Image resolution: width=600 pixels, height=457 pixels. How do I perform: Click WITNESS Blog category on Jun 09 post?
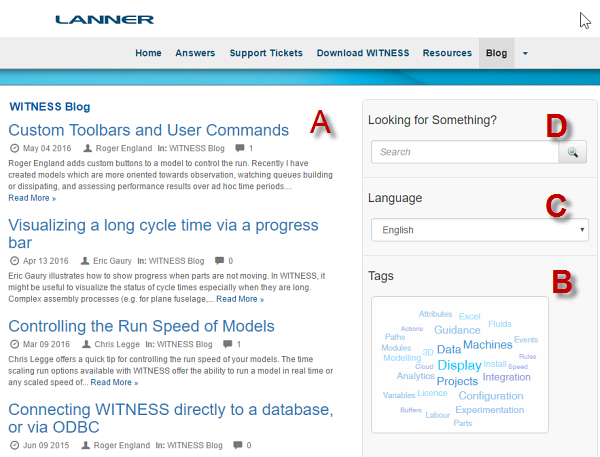(195, 445)
